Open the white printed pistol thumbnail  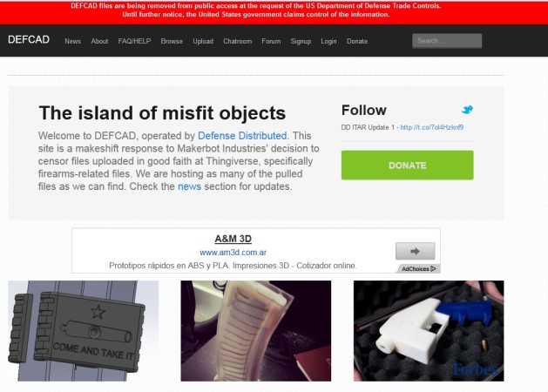[429, 331]
